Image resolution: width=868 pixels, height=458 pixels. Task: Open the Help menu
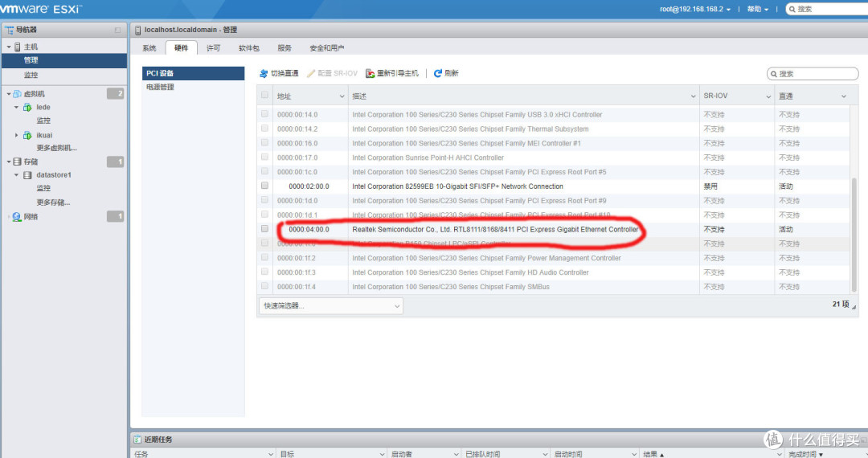click(x=757, y=9)
